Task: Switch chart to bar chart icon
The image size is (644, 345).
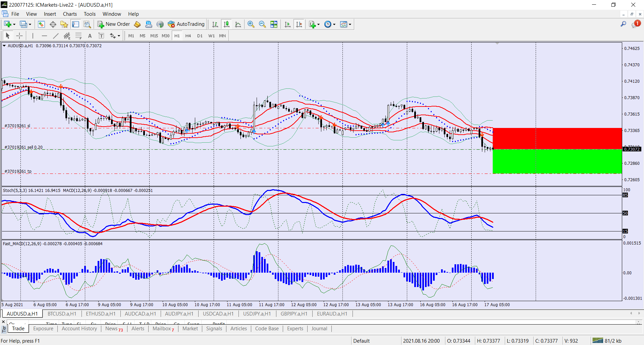Action: (215, 24)
